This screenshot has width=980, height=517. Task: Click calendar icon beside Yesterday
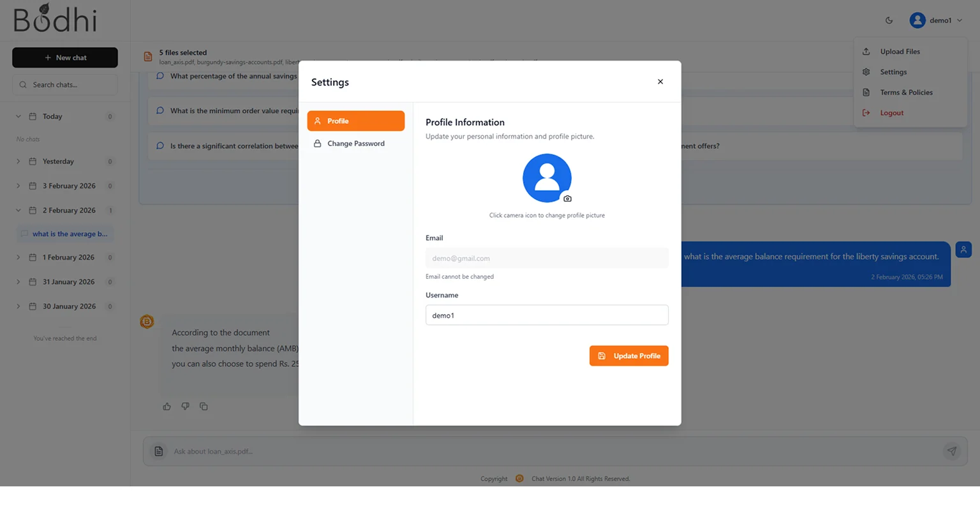[x=33, y=161]
